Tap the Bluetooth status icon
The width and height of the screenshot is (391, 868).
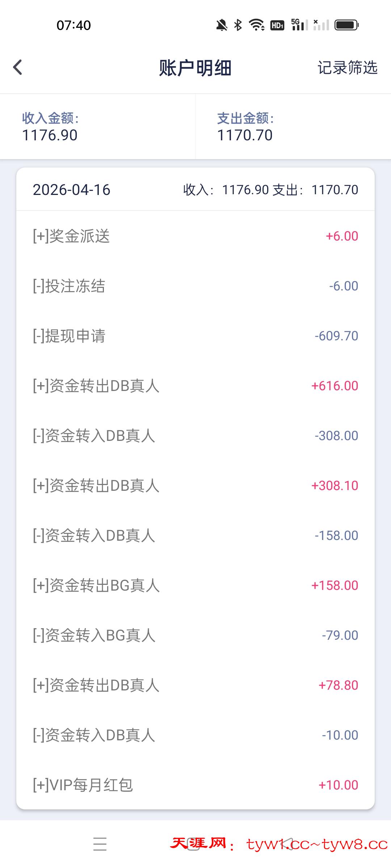pyautogui.click(x=238, y=25)
